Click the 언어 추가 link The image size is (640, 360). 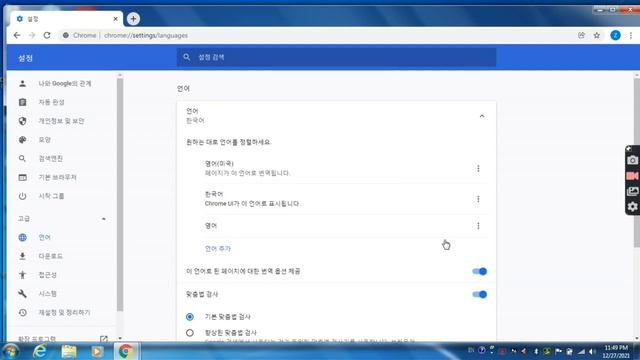(x=218, y=249)
